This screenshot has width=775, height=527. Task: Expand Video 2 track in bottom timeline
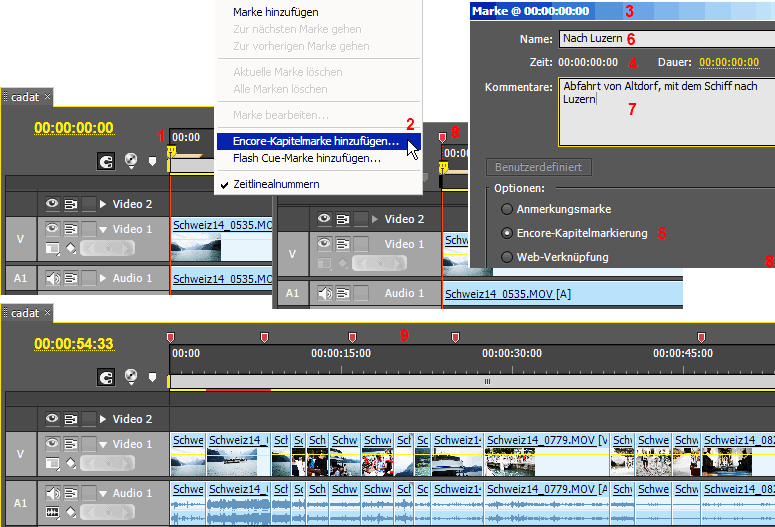click(x=103, y=419)
